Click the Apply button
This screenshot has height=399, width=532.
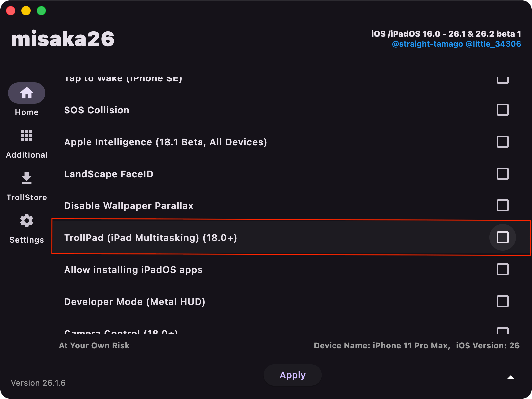pyautogui.click(x=292, y=375)
